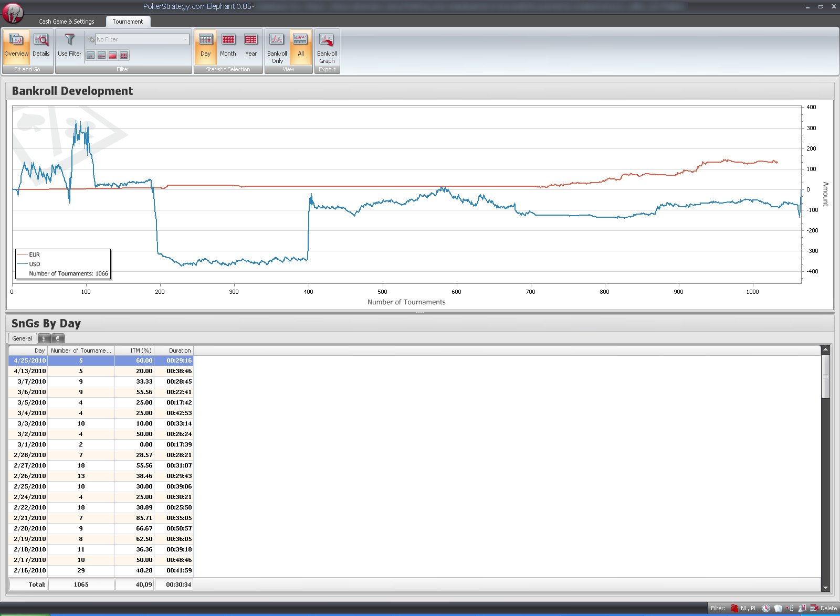Click the 00:50:57 duration cell

point(174,528)
